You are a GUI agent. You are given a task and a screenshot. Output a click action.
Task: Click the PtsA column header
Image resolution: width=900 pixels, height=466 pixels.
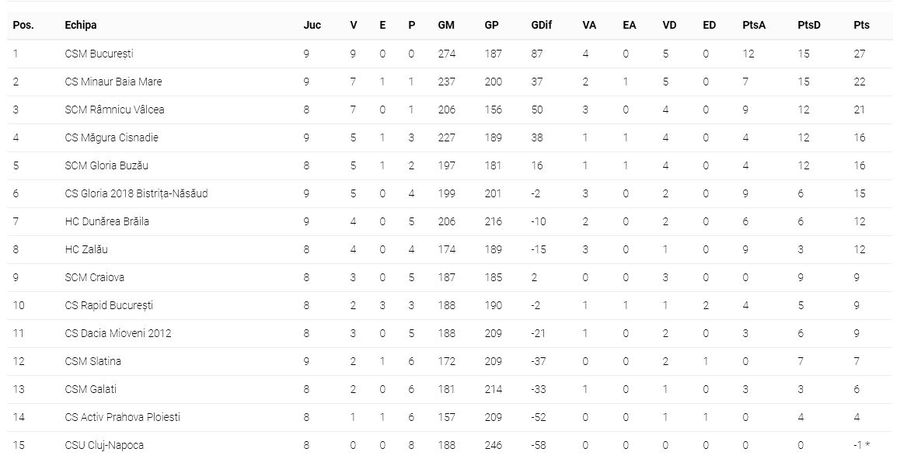click(754, 25)
